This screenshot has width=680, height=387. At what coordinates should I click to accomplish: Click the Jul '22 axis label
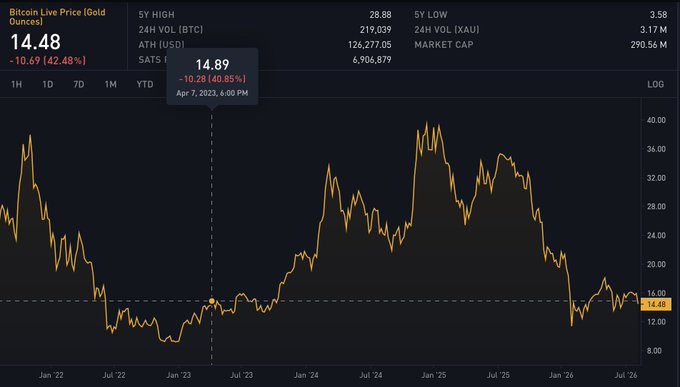[x=114, y=375]
